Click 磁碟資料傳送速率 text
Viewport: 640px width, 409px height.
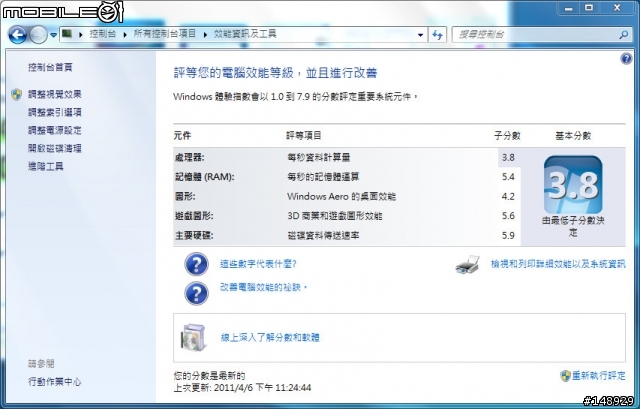323,236
